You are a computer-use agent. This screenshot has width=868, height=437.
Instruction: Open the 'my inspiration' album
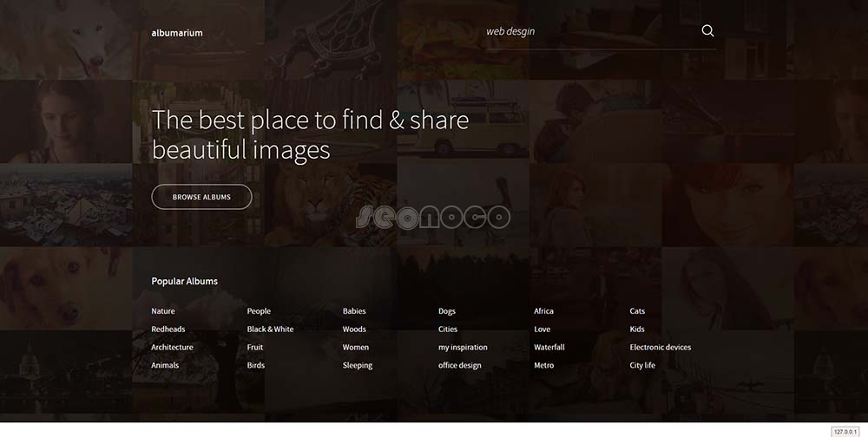click(463, 348)
